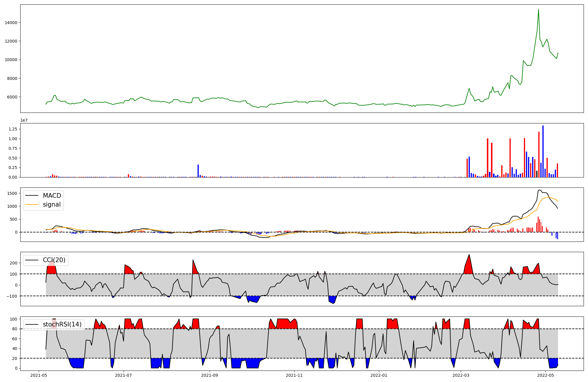Click the tallest blue volume bar
The height and width of the screenshot is (382, 588).
[543, 151]
